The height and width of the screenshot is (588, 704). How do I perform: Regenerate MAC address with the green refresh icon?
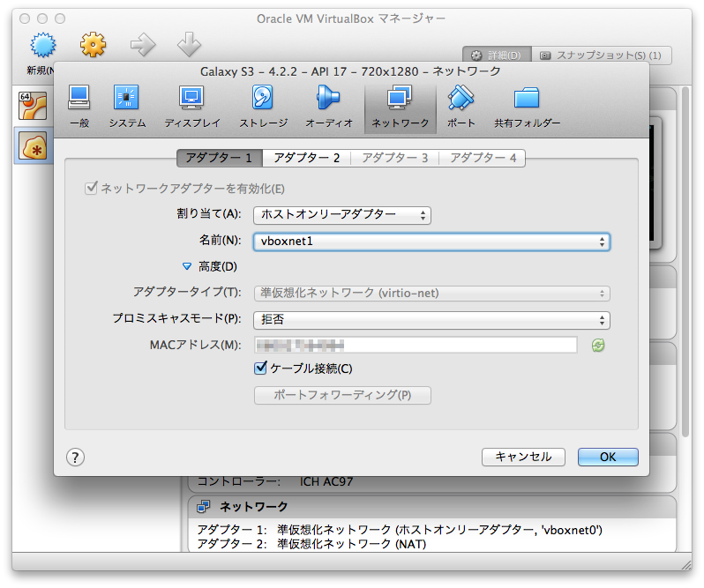(x=597, y=345)
